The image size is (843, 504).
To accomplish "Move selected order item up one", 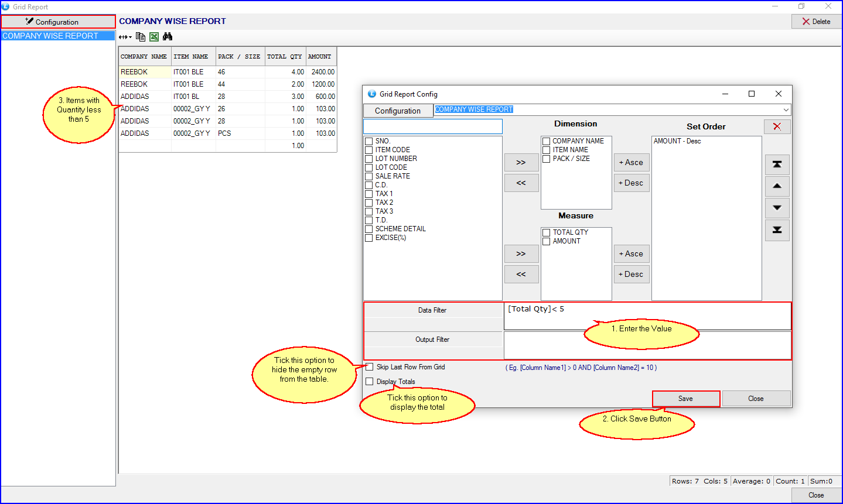I will coord(777,186).
